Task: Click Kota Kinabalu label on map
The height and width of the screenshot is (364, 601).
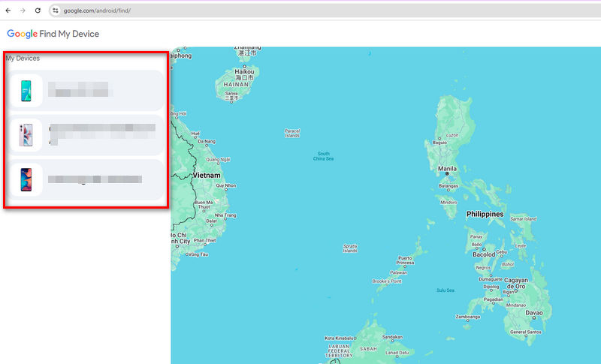Action: [340, 338]
